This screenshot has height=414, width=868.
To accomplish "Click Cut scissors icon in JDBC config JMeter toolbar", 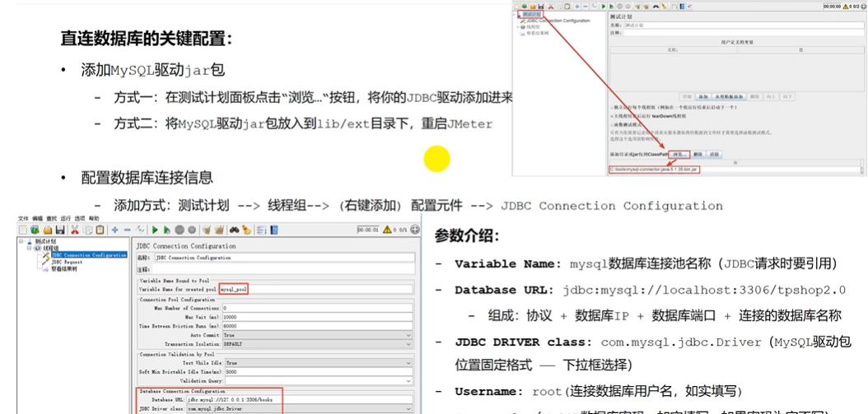I will 75,230.
